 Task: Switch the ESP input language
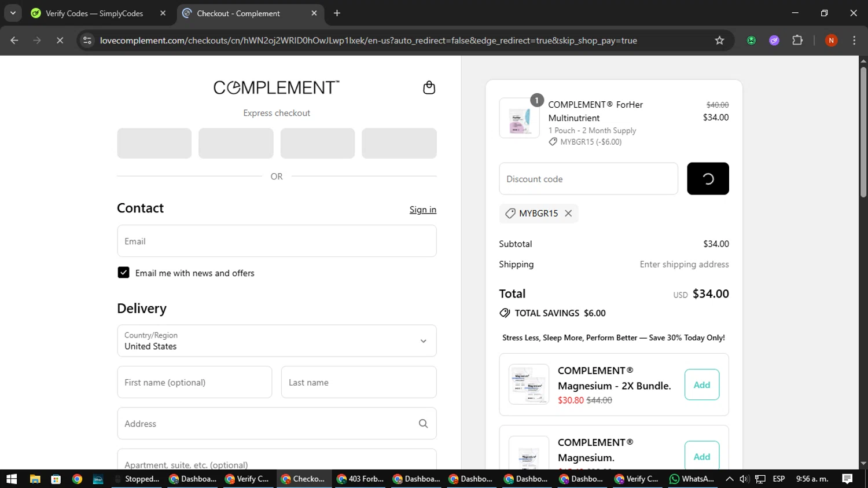(779, 479)
